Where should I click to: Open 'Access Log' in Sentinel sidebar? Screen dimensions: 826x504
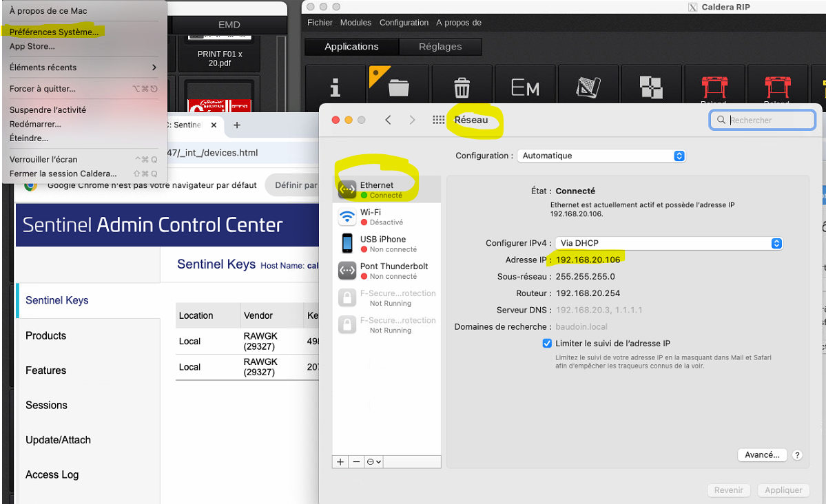52,474
